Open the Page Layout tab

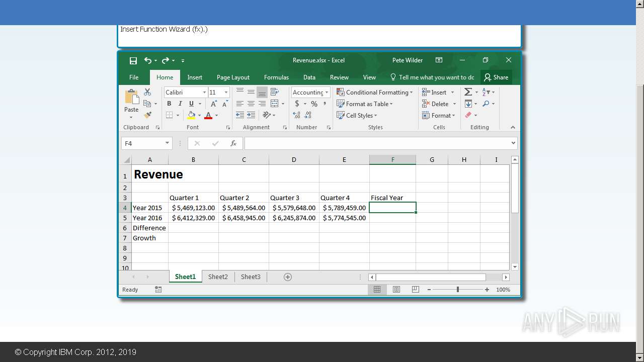click(233, 77)
